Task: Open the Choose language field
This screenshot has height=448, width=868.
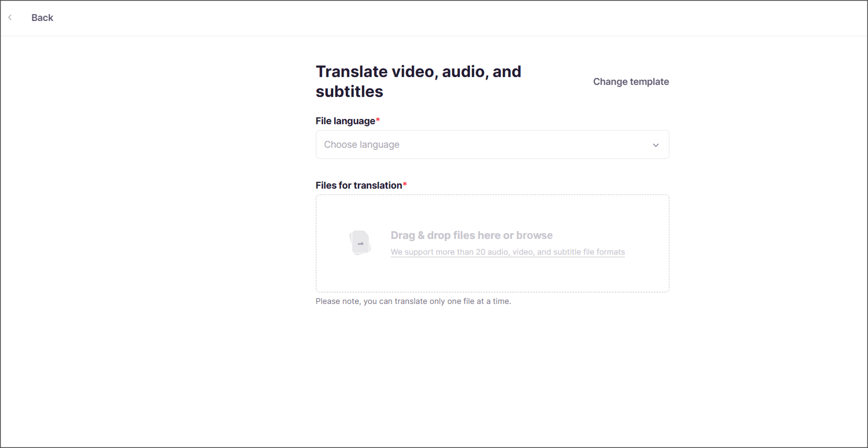Action: (x=492, y=145)
